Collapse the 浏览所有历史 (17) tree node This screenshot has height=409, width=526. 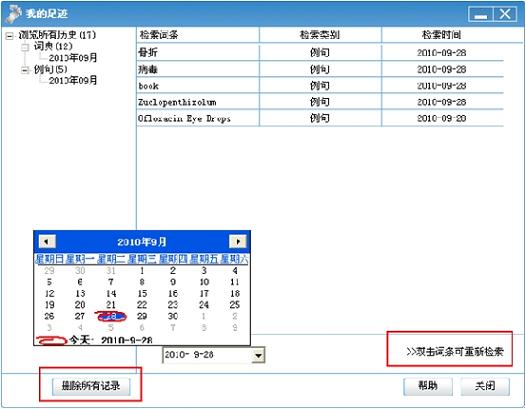click(9, 36)
